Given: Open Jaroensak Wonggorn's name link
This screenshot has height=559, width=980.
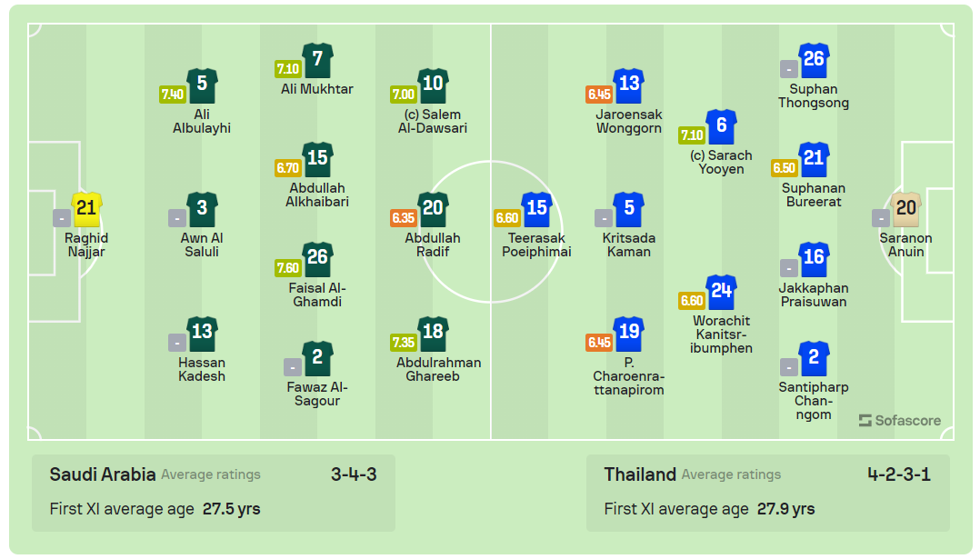Looking at the screenshot, I should tap(629, 121).
